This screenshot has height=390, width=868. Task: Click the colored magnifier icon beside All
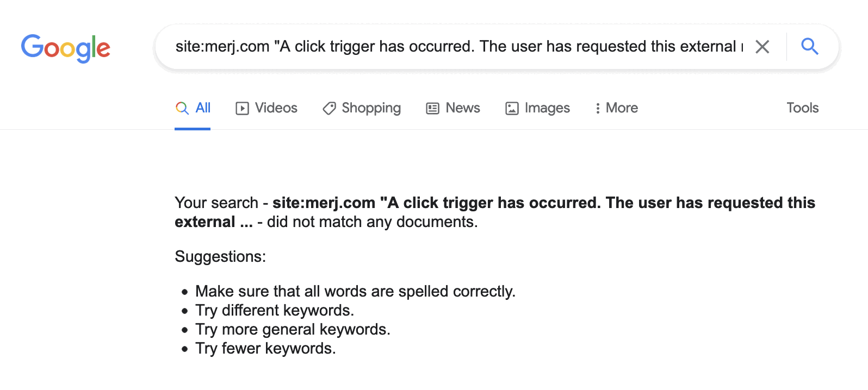(x=182, y=108)
